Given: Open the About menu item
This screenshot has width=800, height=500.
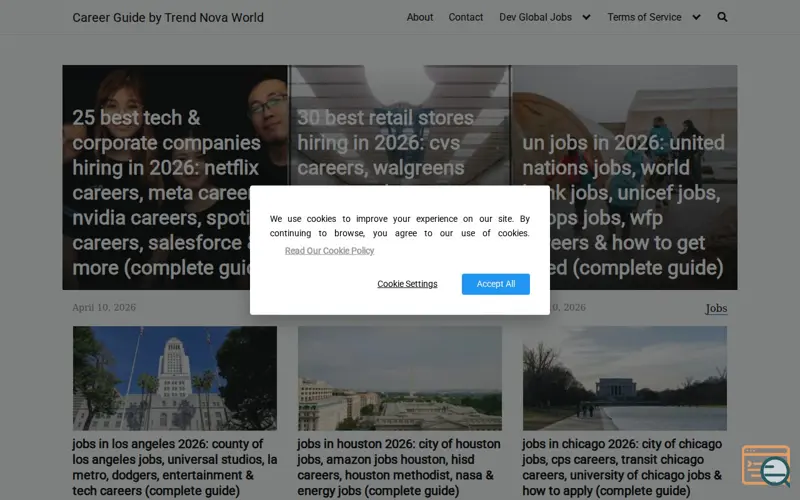Looking at the screenshot, I should (x=419, y=17).
